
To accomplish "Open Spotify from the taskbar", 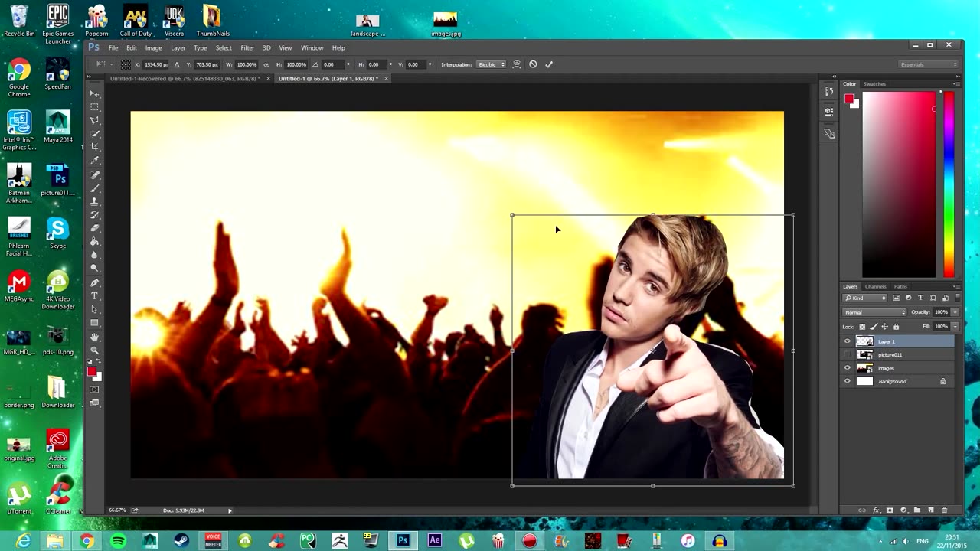I will click(118, 541).
